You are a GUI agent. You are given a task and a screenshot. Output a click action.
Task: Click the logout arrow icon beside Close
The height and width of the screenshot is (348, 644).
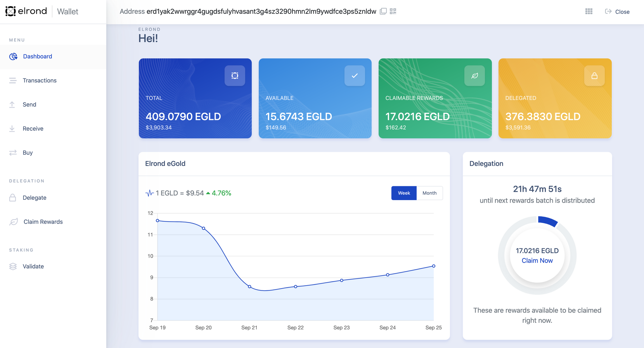608,11
